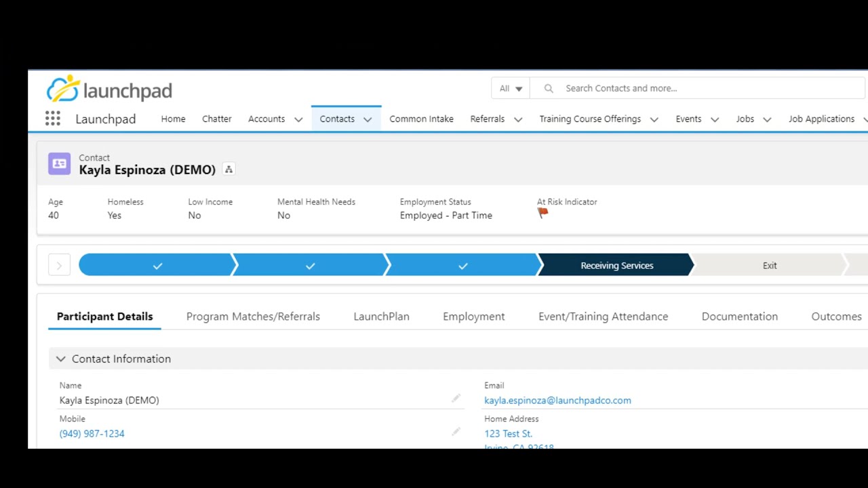Click the Age value 40

coord(54,216)
